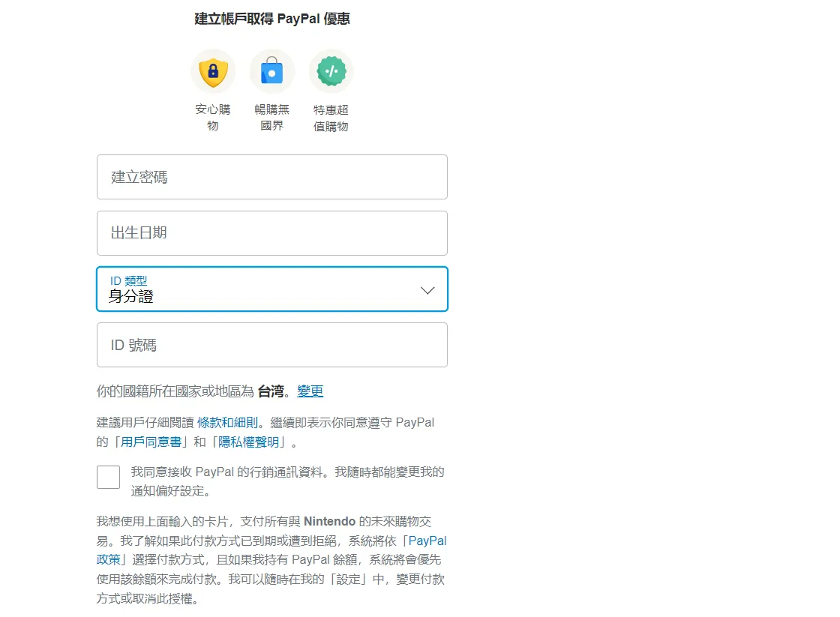Click the 暢購無國界 label under bag

(272, 118)
